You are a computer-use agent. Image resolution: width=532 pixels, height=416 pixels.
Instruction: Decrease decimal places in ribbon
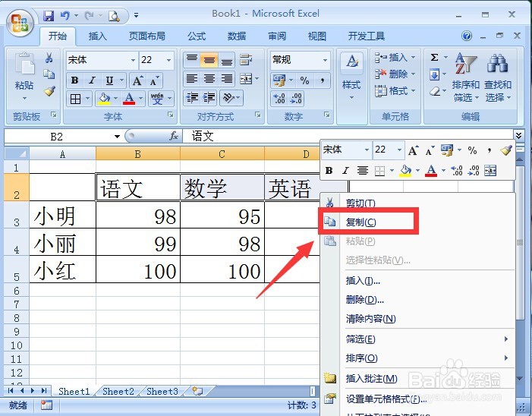tap(296, 99)
